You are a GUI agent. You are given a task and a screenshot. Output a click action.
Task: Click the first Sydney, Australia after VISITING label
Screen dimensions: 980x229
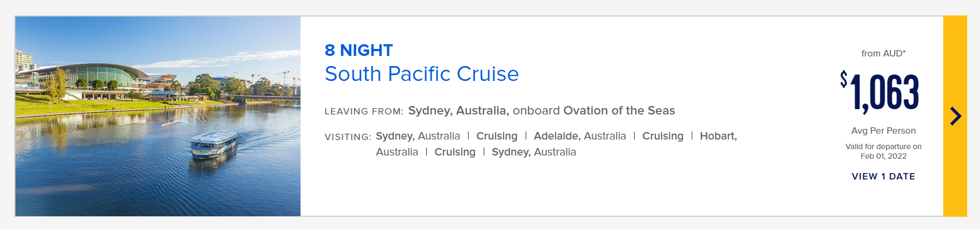coord(418,136)
